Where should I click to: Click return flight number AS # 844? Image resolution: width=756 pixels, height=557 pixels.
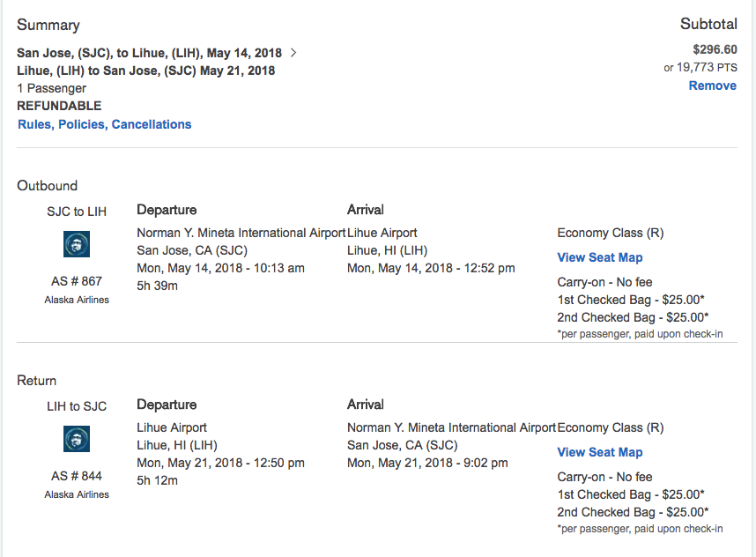tap(77, 476)
